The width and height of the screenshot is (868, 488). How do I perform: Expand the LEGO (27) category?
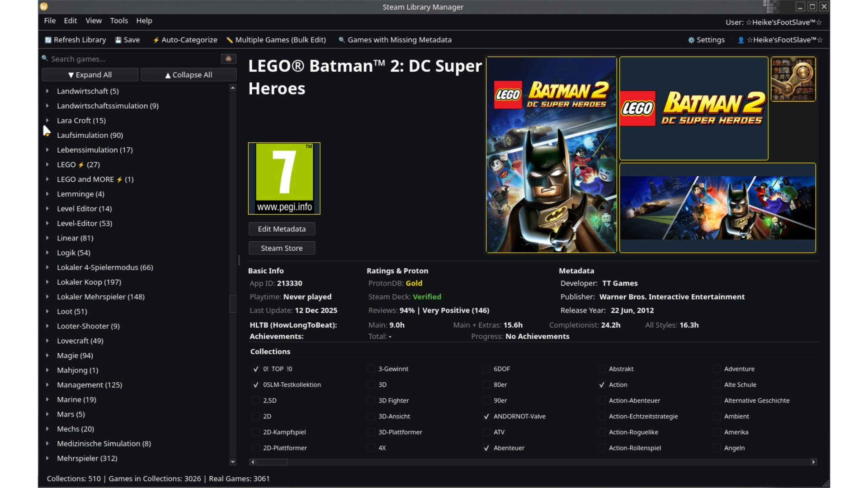tap(47, 164)
